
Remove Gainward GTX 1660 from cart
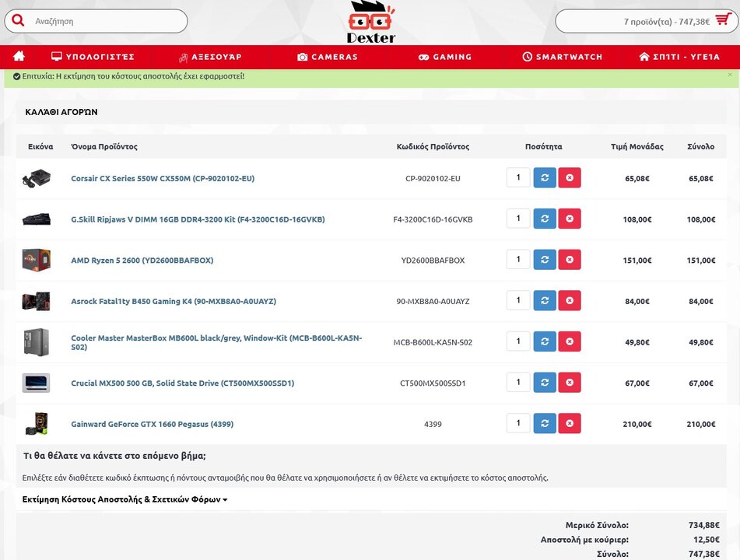tap(570, 424)
